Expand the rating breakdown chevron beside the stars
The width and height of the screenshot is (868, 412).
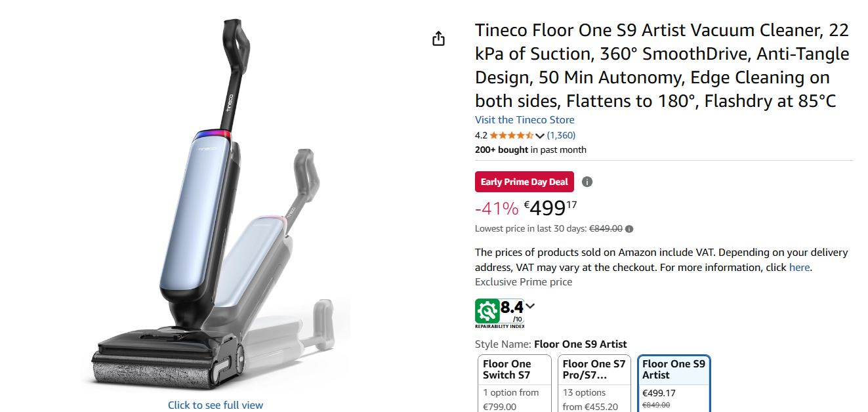click(x=540, y=136)
